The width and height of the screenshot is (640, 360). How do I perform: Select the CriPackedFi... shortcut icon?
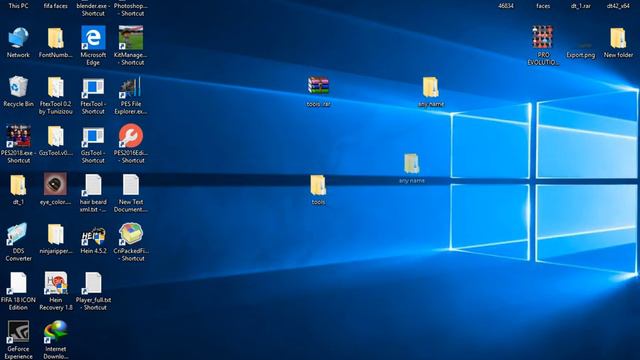click(x=131, y=234)
